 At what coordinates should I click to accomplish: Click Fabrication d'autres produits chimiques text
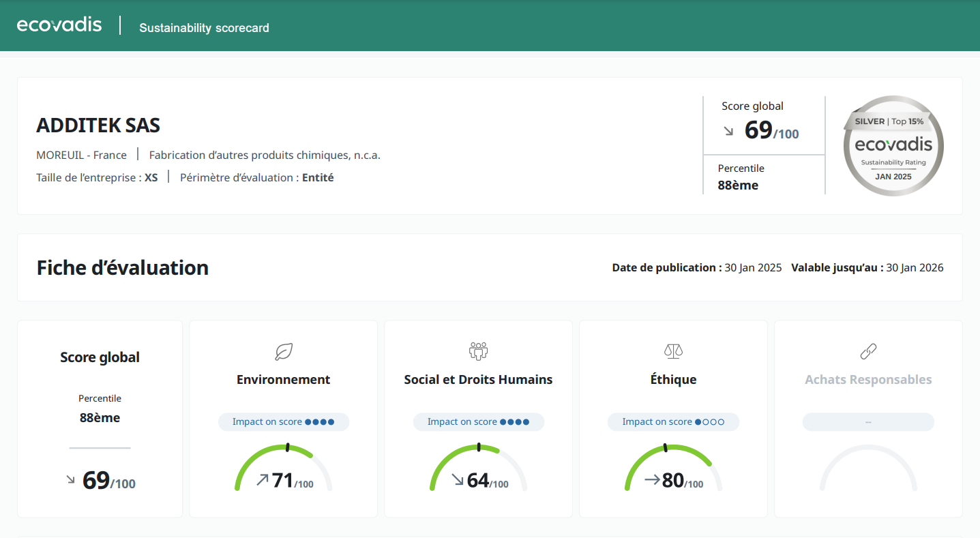pos(265,155)
